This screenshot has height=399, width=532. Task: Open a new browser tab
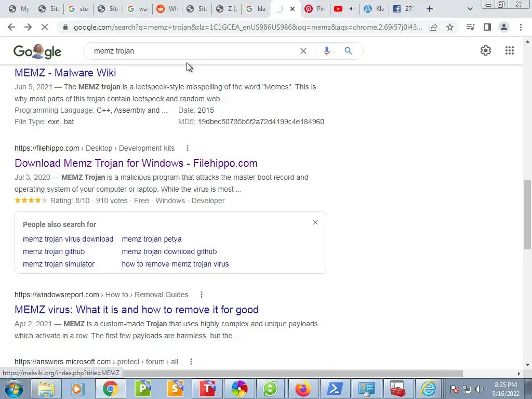(430, 9)
